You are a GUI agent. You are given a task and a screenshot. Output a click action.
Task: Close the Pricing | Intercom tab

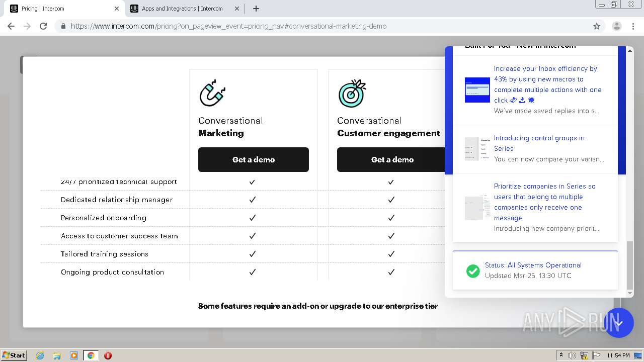coord(117,9)
